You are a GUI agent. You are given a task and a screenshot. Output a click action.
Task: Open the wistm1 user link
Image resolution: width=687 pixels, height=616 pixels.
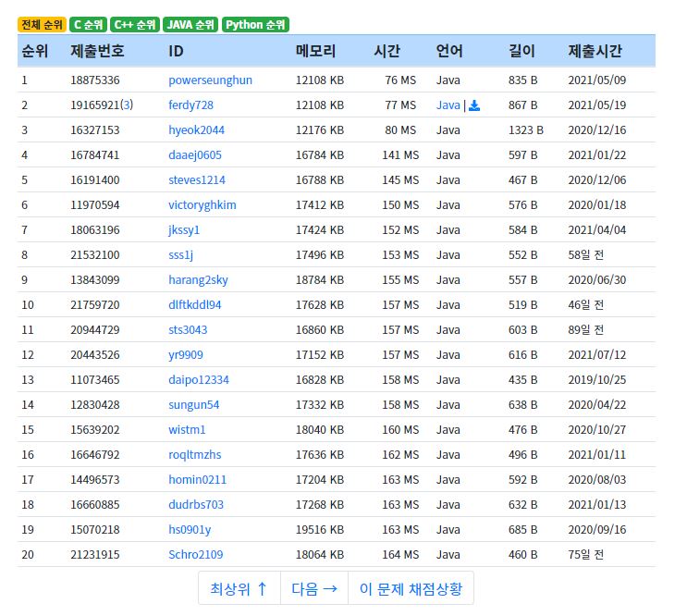[x=187, y=430]
